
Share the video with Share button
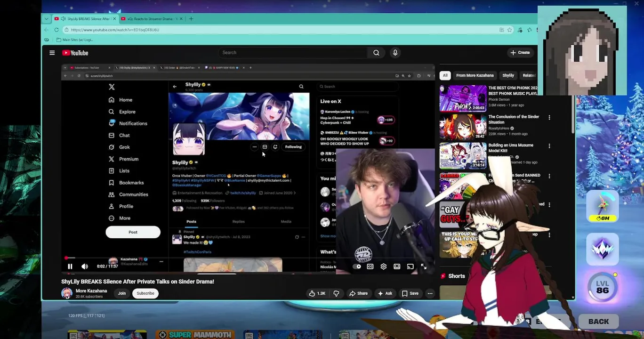358,293
